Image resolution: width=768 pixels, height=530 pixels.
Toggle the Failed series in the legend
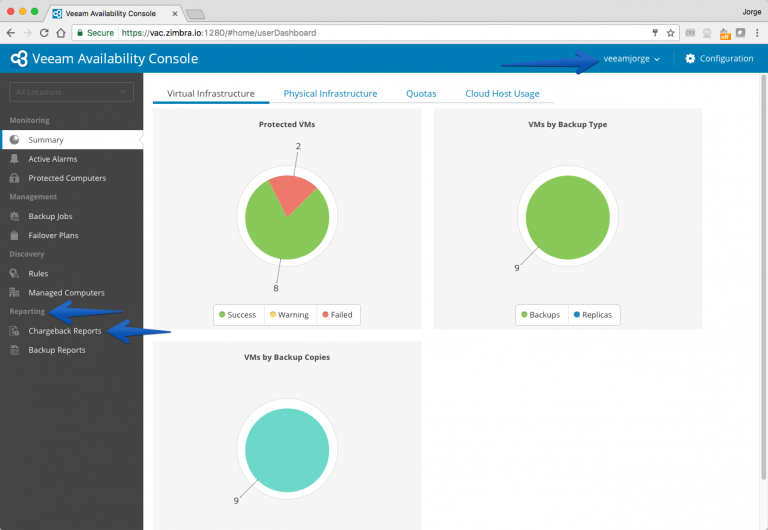click(337, 315)
